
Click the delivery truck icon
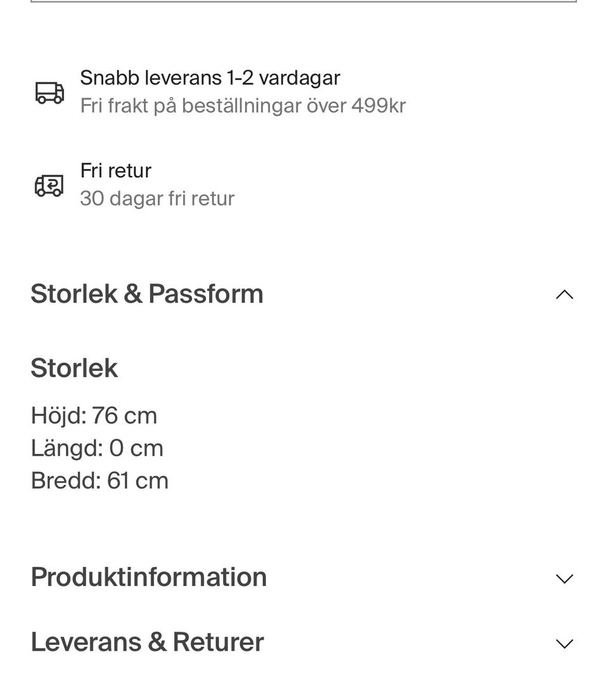tap(49, 92)
